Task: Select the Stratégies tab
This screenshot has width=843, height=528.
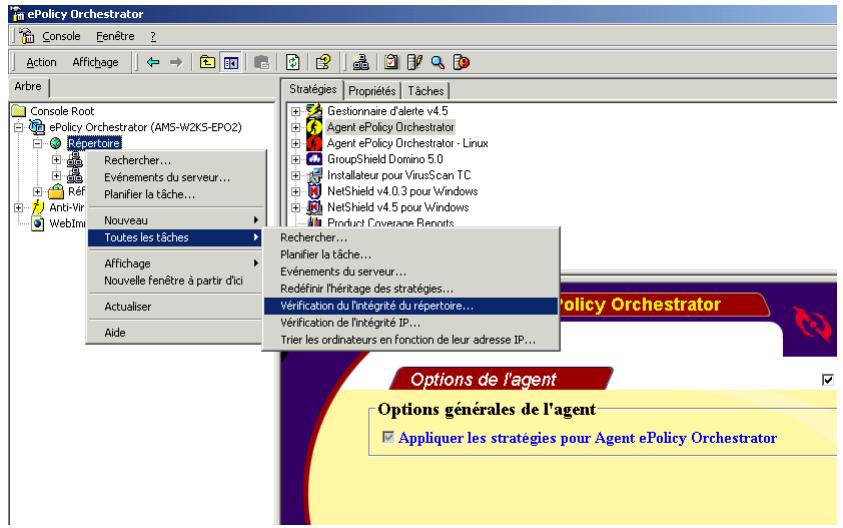Action: [x=312, y=89]
